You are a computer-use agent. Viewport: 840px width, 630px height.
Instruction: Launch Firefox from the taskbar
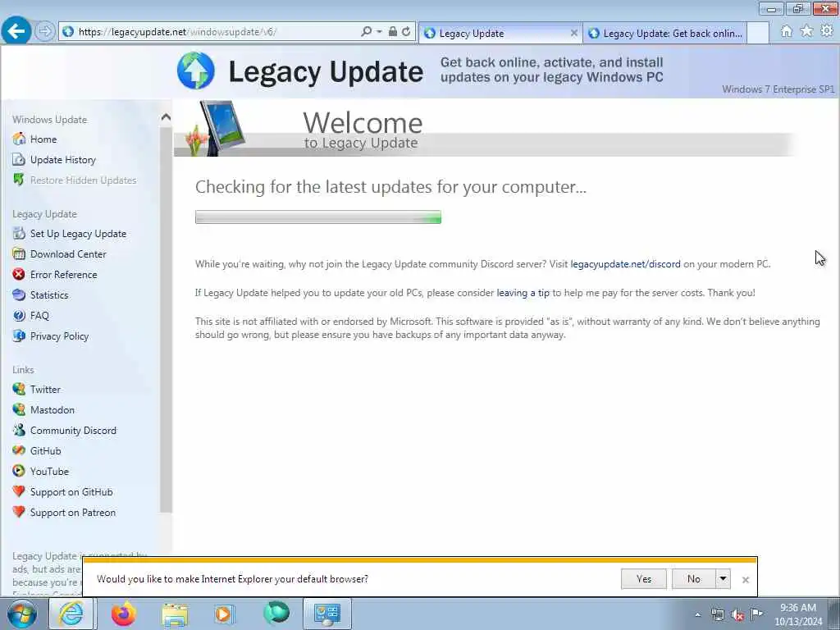click(x=124, y=614)
